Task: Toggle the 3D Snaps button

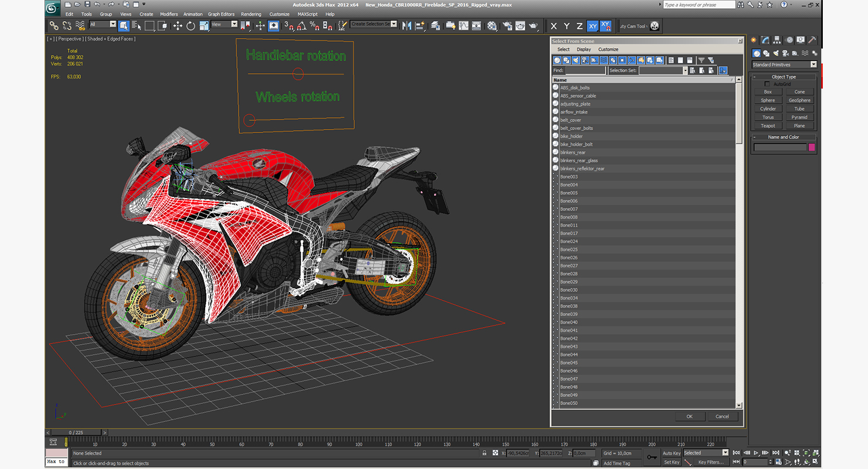Action: coord(290,26)
